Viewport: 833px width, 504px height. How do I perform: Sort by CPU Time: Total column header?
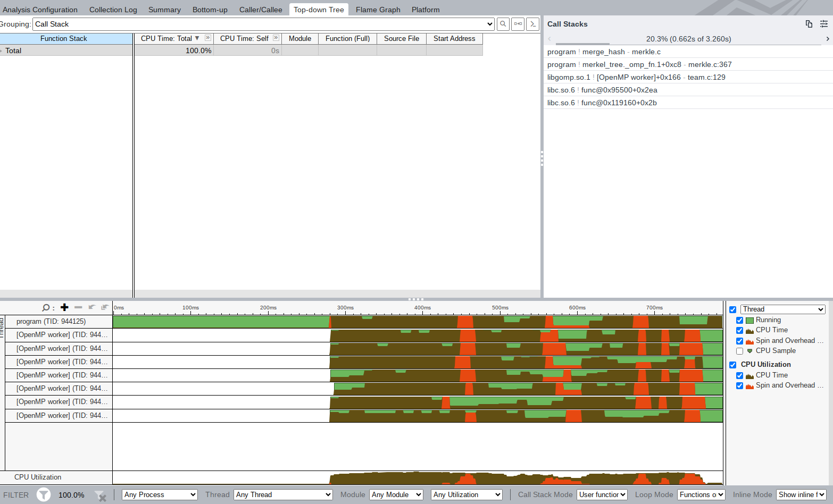coord(166,38)
